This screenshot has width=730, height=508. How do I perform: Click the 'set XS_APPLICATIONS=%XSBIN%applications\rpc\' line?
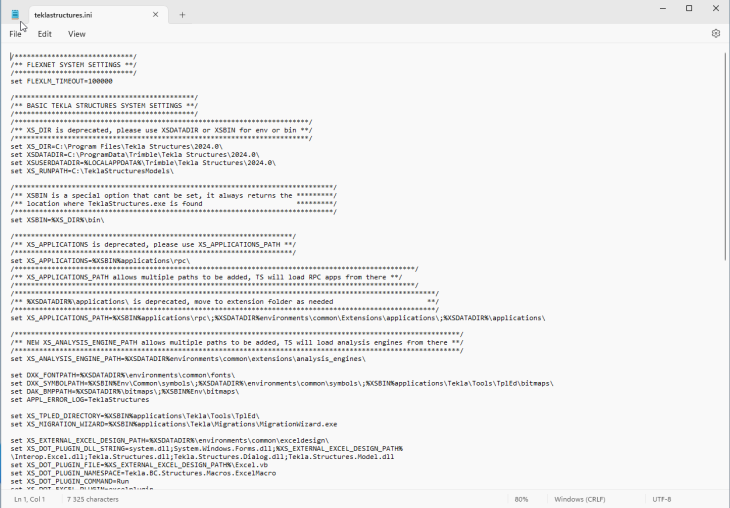[101, 261]
